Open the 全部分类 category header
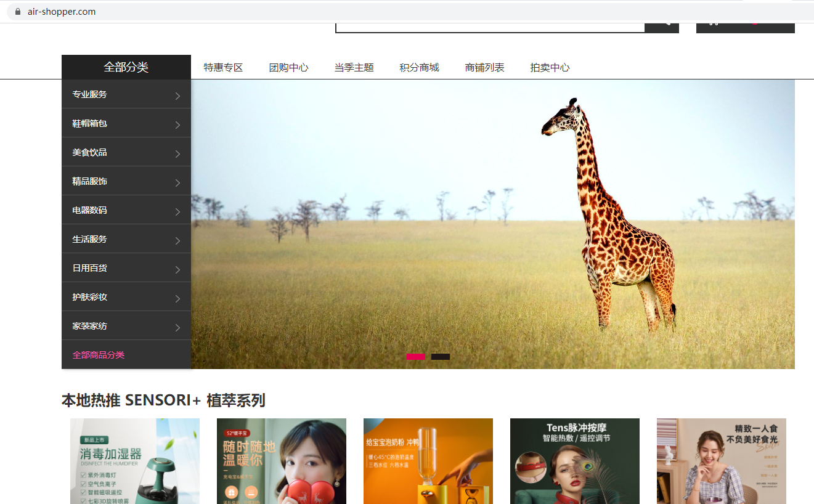Image resolution: width=814 pixels, height=504 pixels. point(126,67)
